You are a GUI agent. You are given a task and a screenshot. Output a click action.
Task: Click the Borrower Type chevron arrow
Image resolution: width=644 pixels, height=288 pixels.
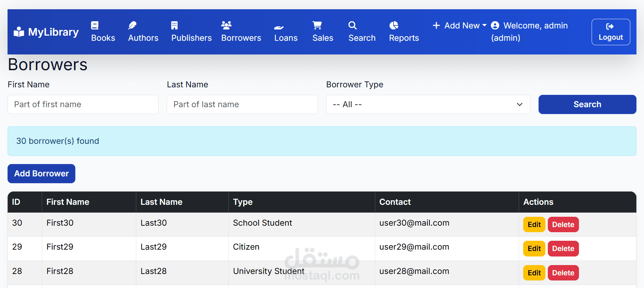pyautogui.click(x=520, y=104)
